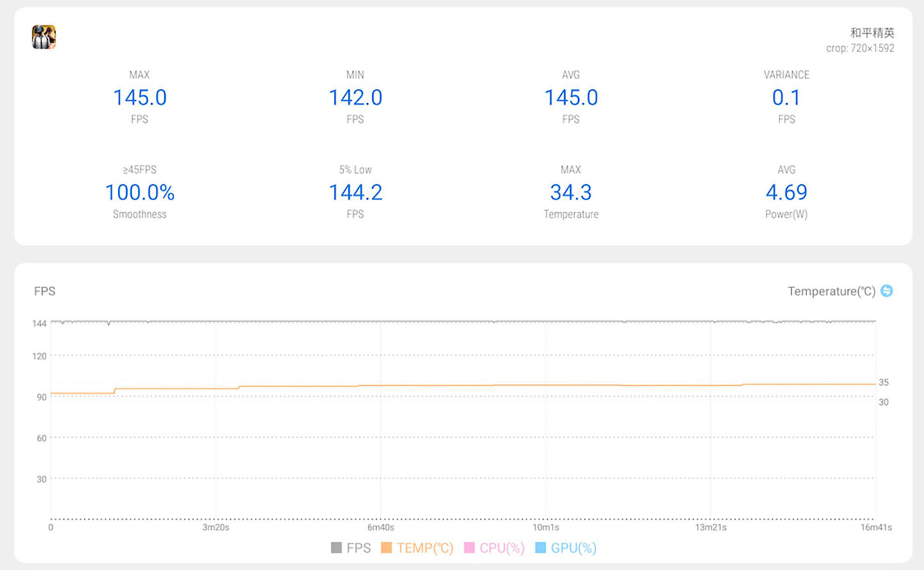This screenshot has width=924, height=570.
Task: Toggle the CPU(%) legend series
Action: pyautogui.click(x=494, y=548)
